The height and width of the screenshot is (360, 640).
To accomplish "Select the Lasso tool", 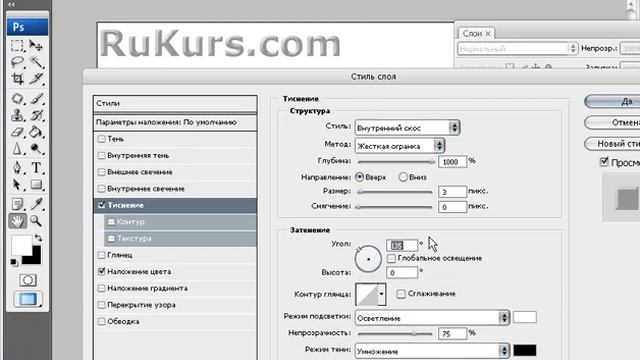I will tap(17, 62).
